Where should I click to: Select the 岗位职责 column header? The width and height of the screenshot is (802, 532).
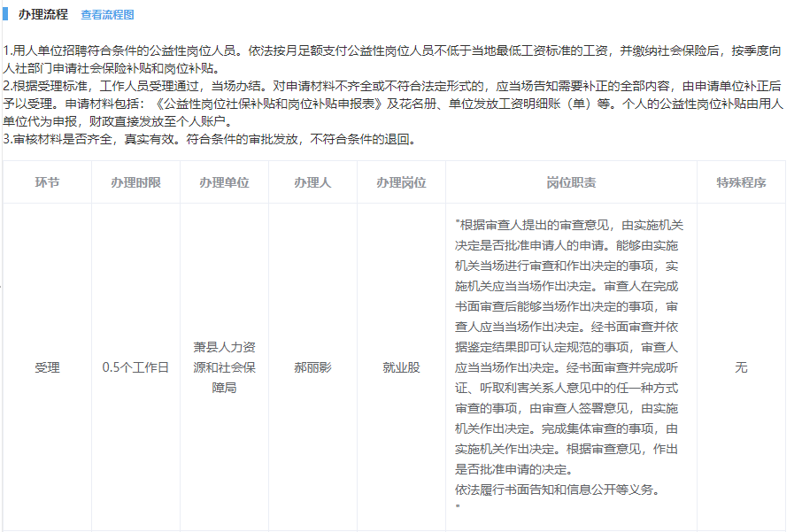[x=571, y=182]
